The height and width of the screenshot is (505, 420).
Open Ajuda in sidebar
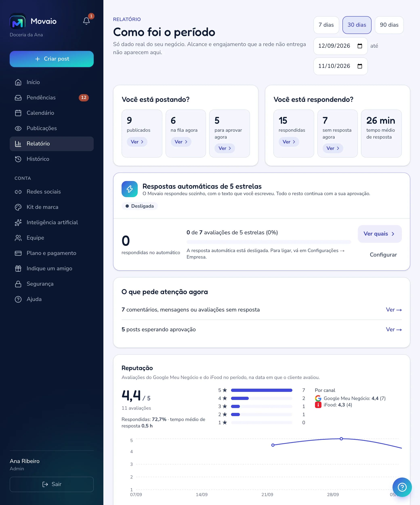[52, 300]
